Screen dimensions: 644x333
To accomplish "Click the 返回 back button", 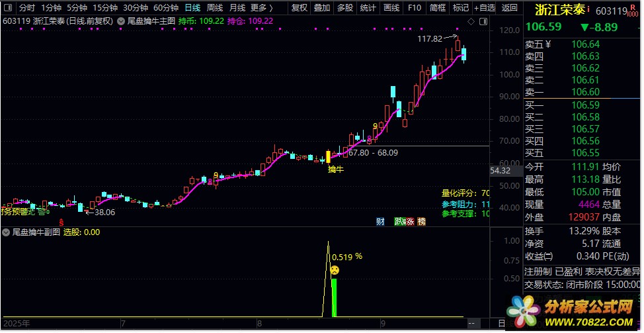I will pos(510,7).
